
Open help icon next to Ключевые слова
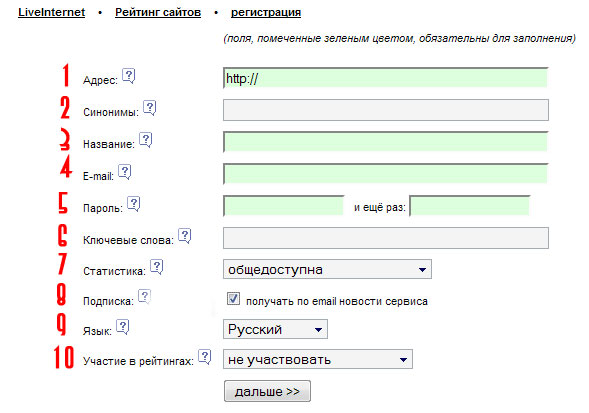[184, 236]
